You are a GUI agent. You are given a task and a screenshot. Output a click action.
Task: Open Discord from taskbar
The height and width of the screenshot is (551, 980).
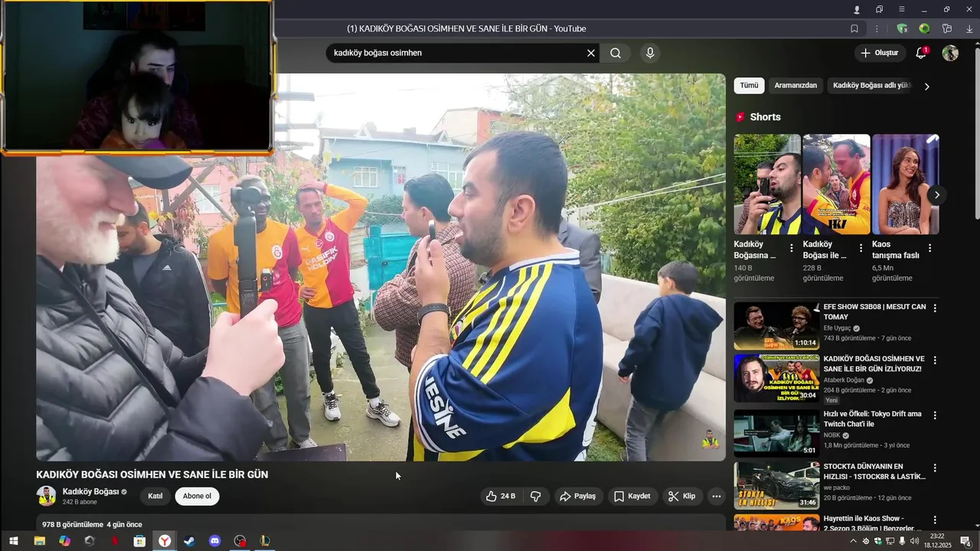point(214,541)
